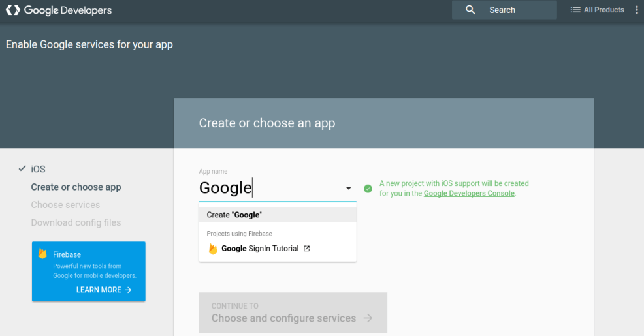The image size is (644, 336).
Task: Select the Create or choose app step
Action: click(76, 187)
